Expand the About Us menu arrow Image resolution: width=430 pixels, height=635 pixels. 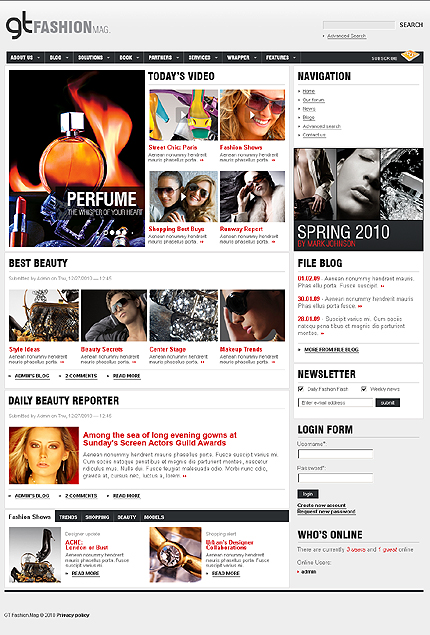(x=38, y=58)
